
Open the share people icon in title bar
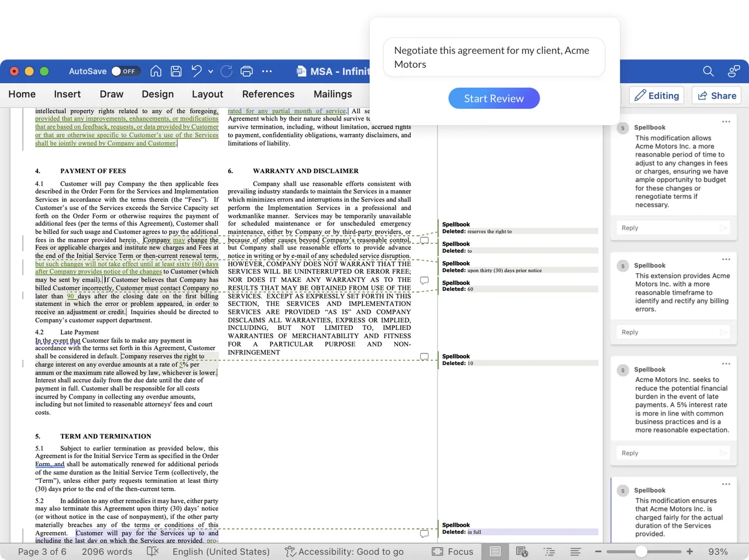[x=733, y=71]
